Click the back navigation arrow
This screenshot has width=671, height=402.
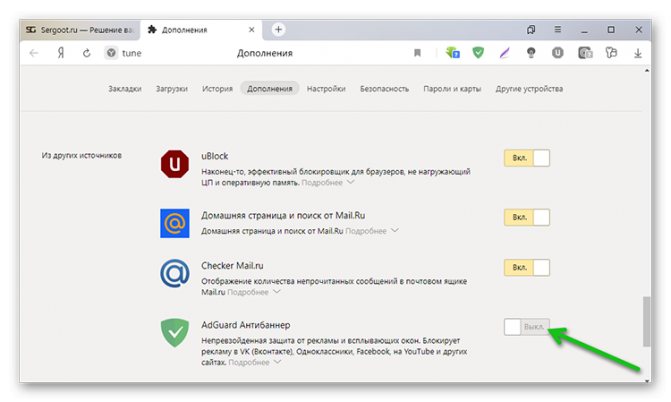34,53
